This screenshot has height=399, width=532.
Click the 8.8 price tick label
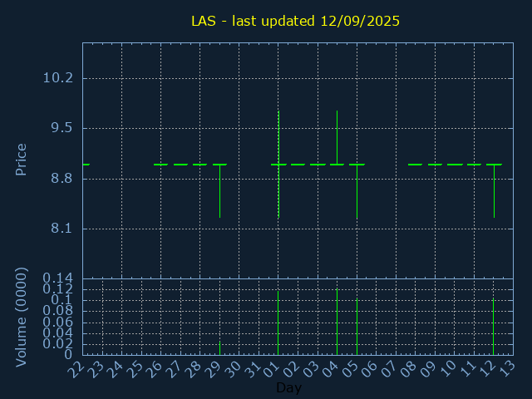coord(62,178)
